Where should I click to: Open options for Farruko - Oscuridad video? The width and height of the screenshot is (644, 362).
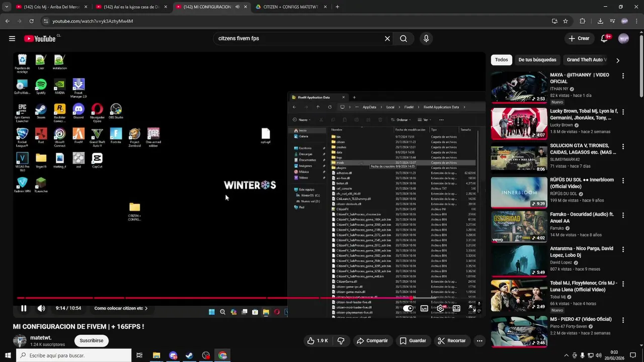(x=623, y=215)
